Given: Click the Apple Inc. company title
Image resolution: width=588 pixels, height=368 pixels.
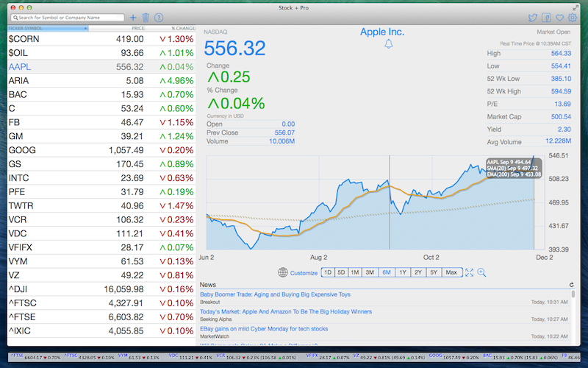Looking at the screenshot, I should 382,32.
